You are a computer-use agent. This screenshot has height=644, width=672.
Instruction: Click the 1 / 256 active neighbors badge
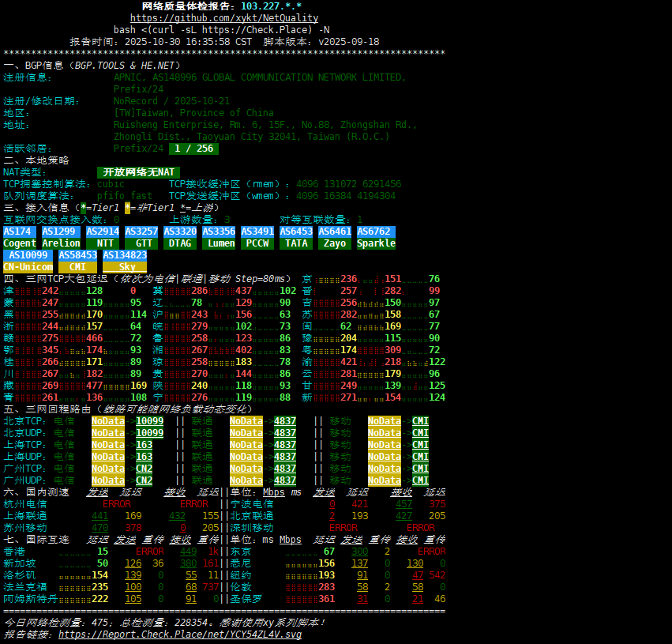click(x=193, y=149)
